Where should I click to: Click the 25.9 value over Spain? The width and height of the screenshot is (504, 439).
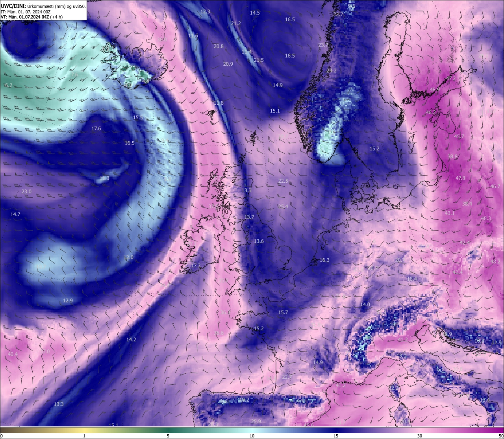pyautogui.click(x=256, y=422)
